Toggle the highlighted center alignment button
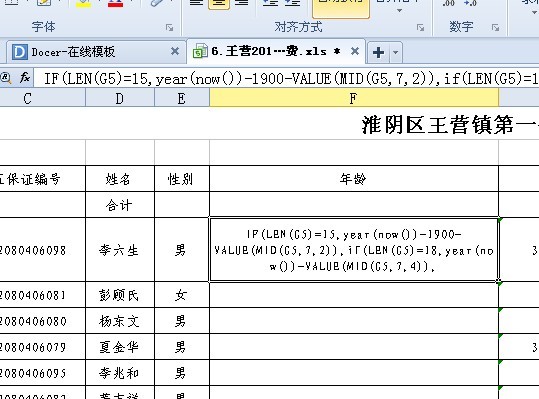Image resolution: width=539 pixels, height=399 pixels. [x=219, y=4]
